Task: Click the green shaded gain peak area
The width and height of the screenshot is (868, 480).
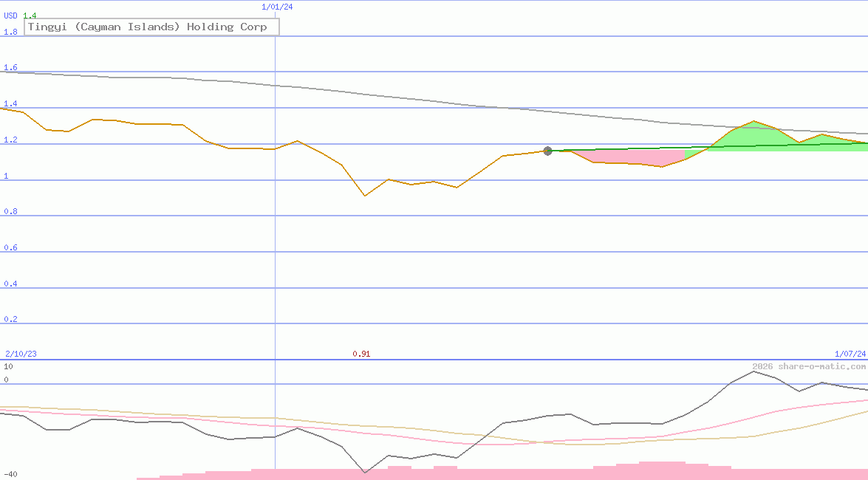Action: (x=753, y=136)
